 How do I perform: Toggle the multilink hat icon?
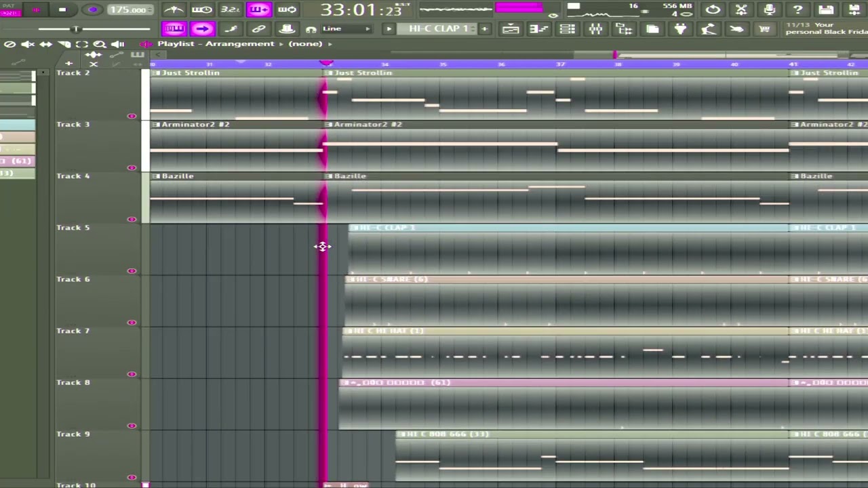pos(287,28)
